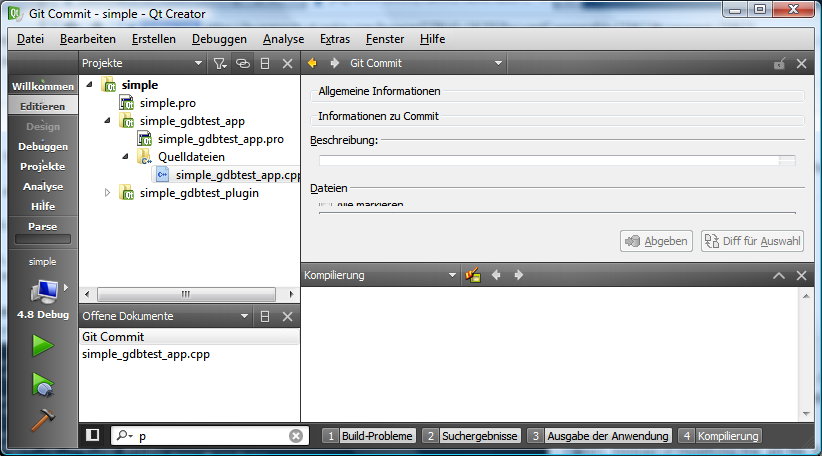Collapse the simple_gdbtest_app node

(107, 121)
